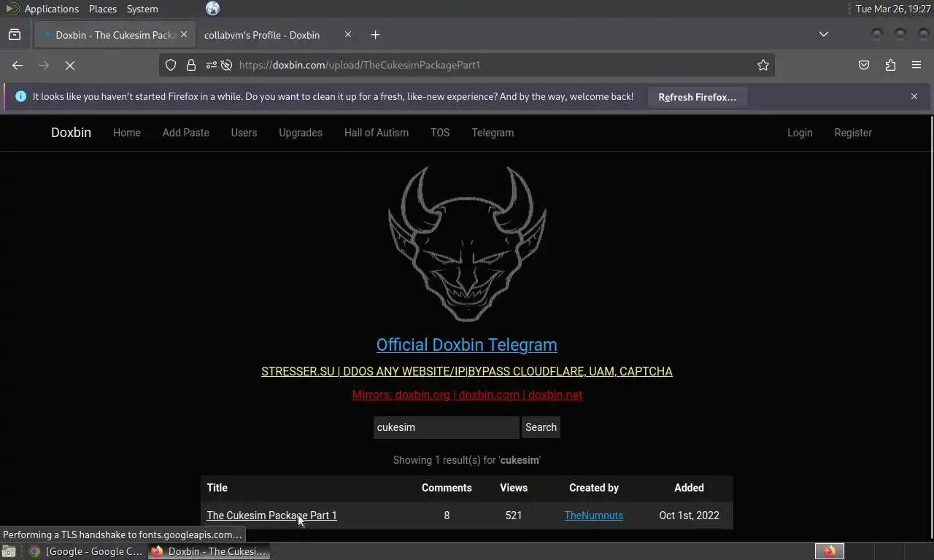Click the show desktop icon in taskbar

click(8, 551)
